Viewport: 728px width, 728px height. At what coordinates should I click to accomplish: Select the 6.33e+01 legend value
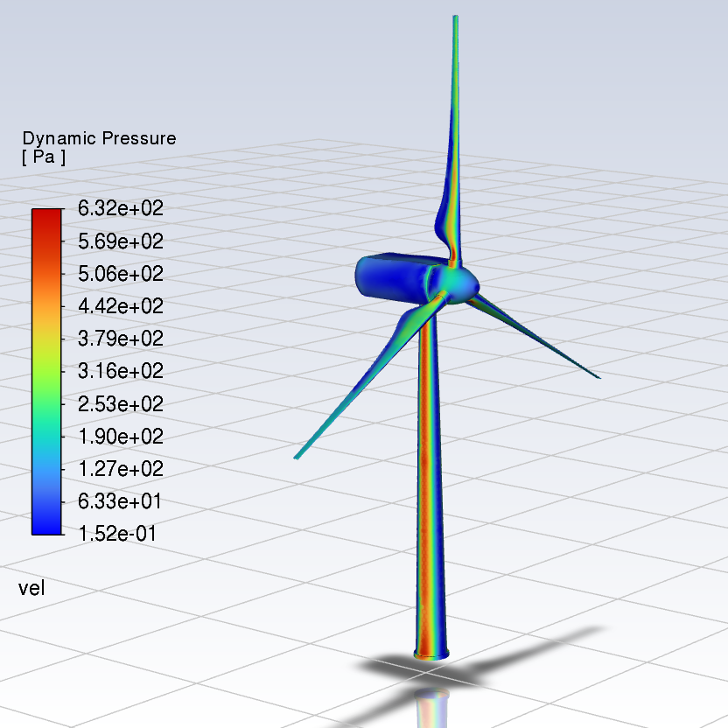[x=120, y=501]
